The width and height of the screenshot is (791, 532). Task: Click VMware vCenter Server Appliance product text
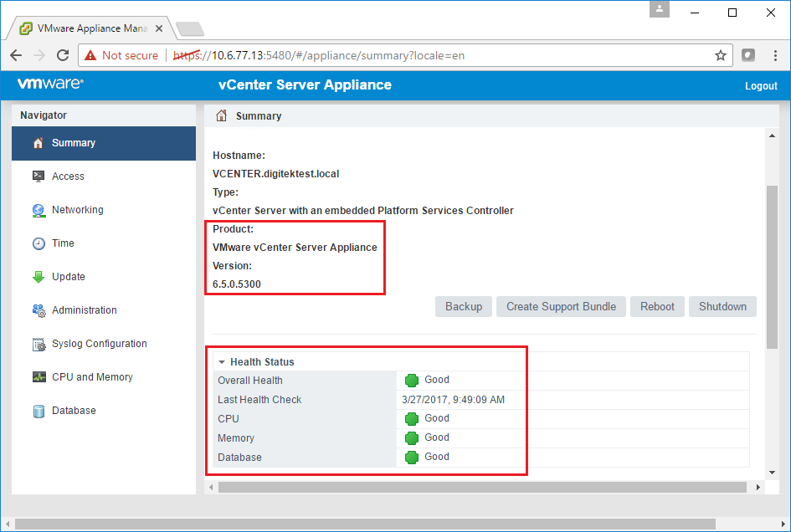pos(295,248)
